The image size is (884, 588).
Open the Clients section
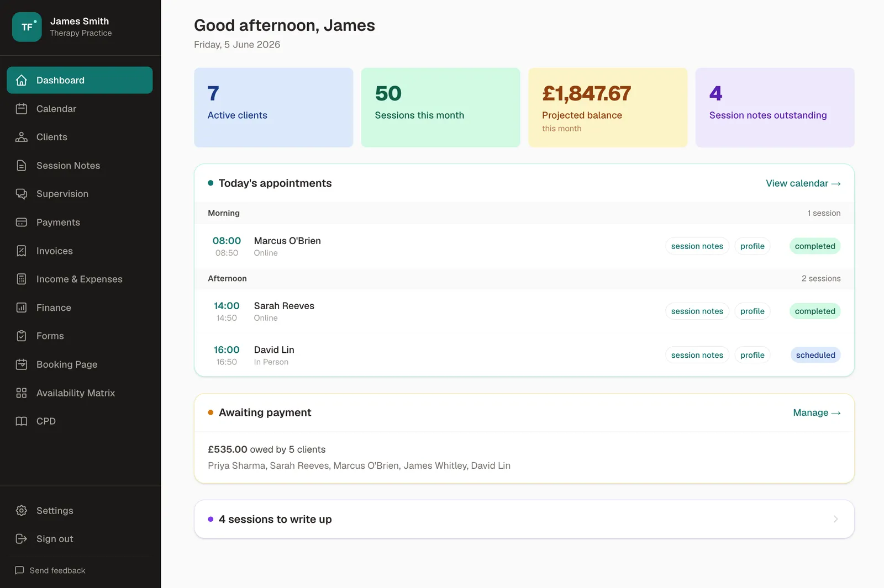[80, 137]
